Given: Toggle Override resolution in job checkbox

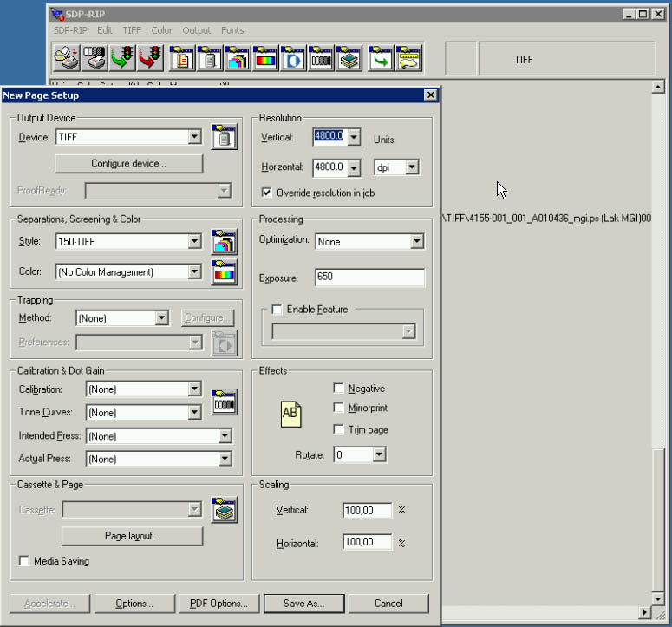Looking at the screenshot, I should click(x=266, y=193).
